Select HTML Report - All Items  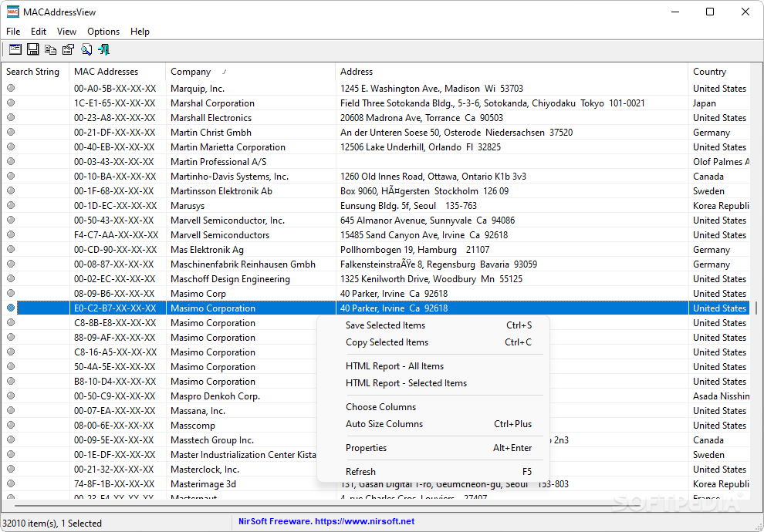click(433, 366)
